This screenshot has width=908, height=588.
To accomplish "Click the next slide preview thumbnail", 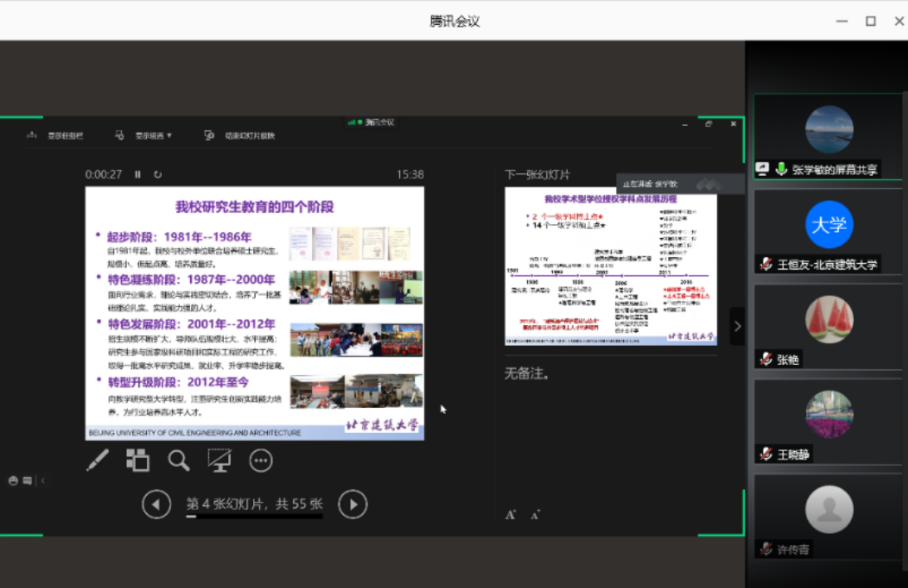I will [x=610, y=265].
